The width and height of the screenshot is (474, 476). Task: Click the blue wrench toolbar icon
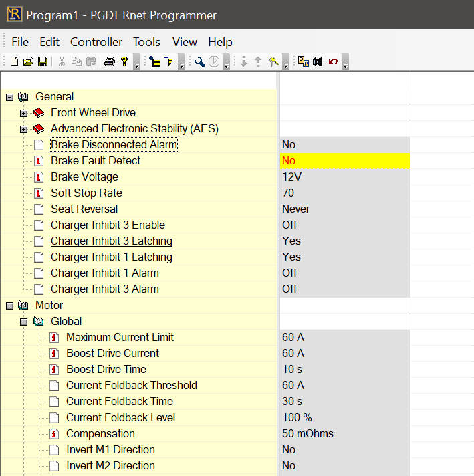199,62
